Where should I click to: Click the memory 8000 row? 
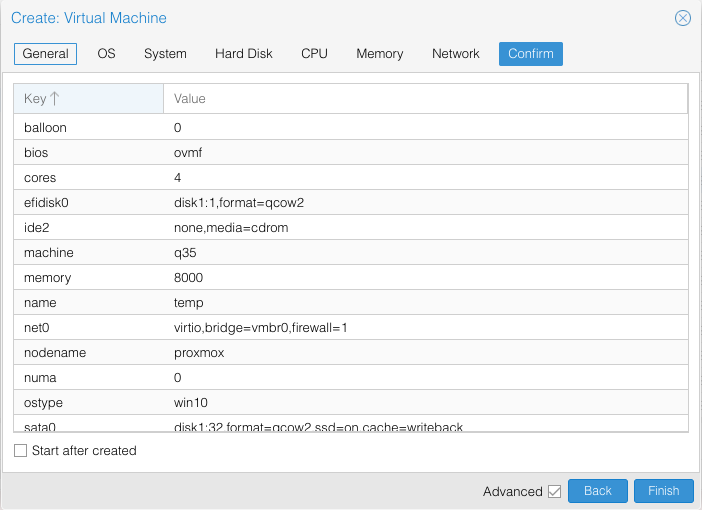[350, 278]
